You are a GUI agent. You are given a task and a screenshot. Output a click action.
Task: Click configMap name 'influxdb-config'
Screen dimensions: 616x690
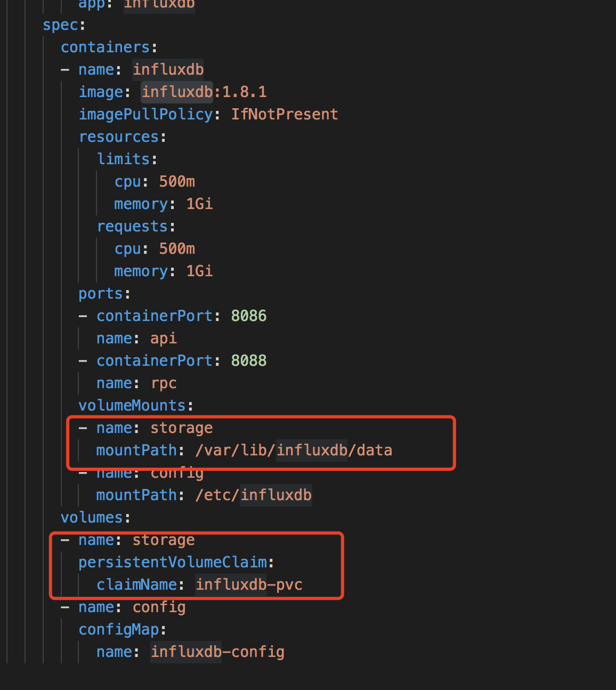tap(217, 652)
